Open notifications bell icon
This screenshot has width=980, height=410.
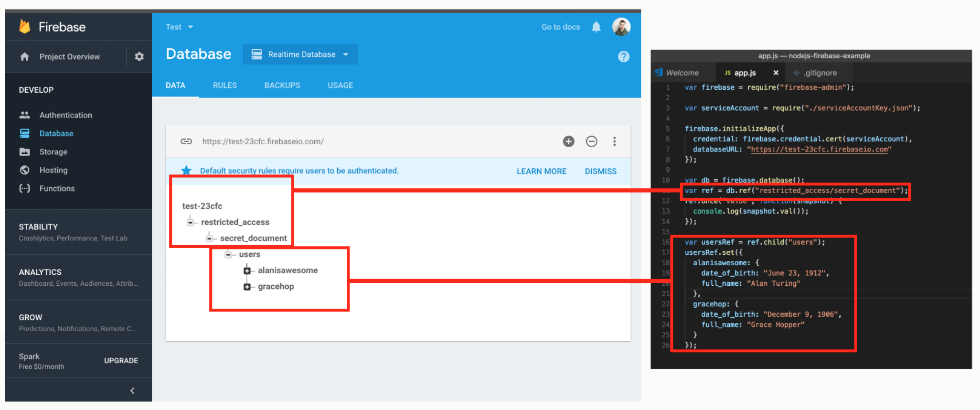tap(596, 27)
